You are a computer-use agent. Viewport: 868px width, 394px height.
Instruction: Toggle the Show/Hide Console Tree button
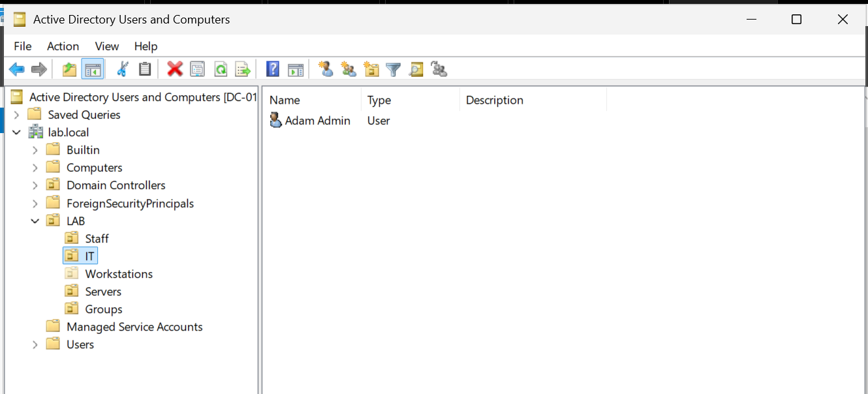click(93, 69)
